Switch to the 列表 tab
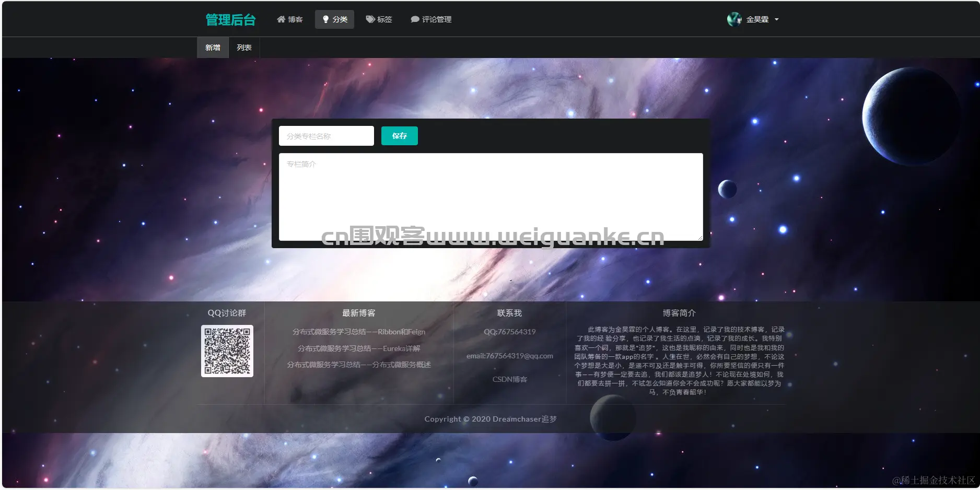 pos(243,48)
